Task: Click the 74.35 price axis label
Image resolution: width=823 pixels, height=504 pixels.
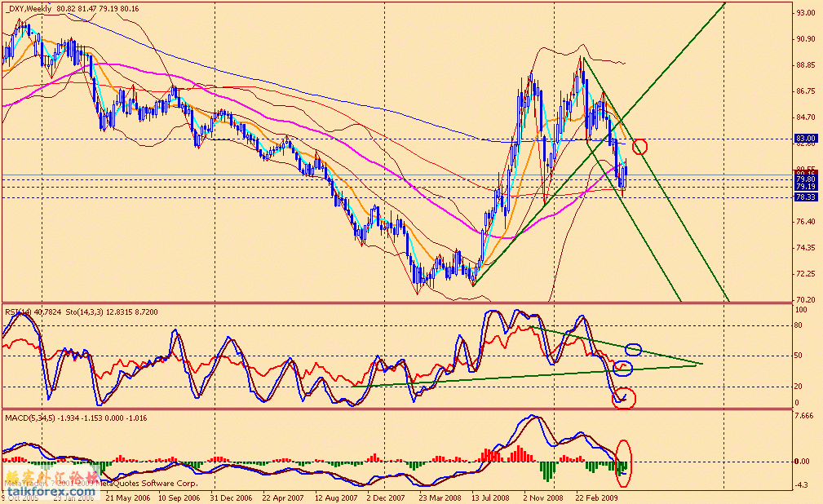Action: pos(806,248)
